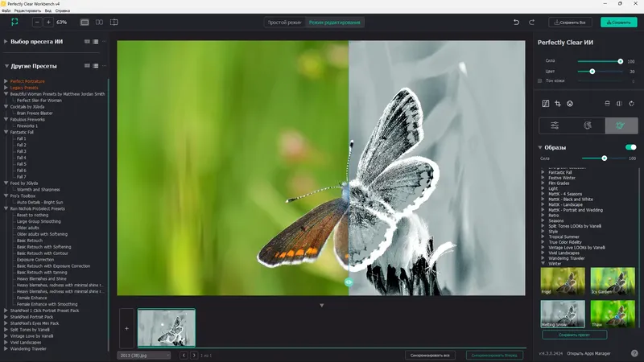Zoom out with the minus button
The image size is (644, 362).
(37, 23)
